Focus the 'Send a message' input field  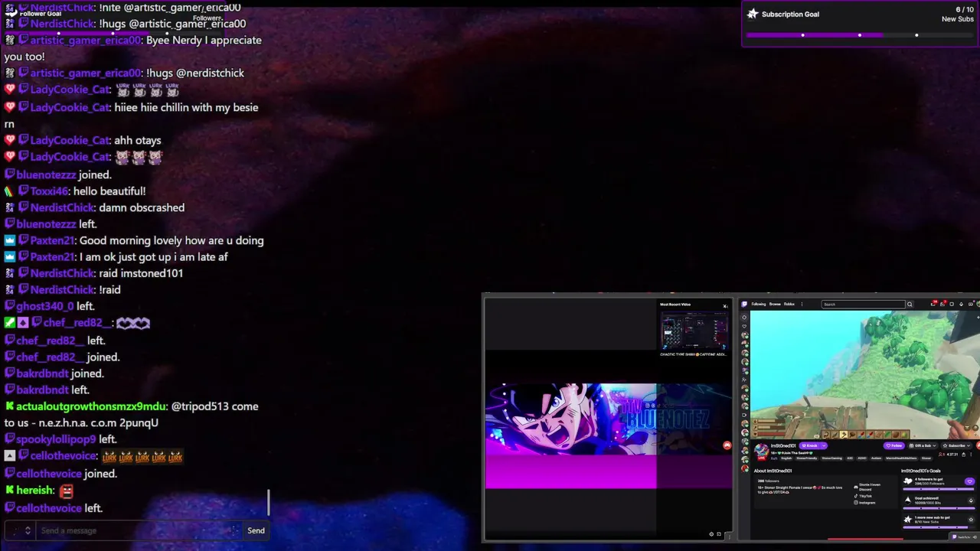pyautogui.click(x=138, y=530)
